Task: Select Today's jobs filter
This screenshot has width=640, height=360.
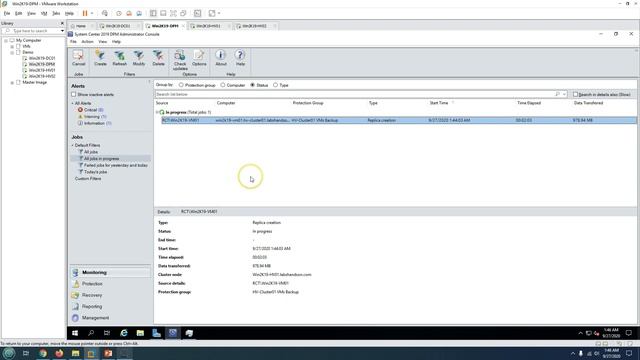Action: [95, 172]
